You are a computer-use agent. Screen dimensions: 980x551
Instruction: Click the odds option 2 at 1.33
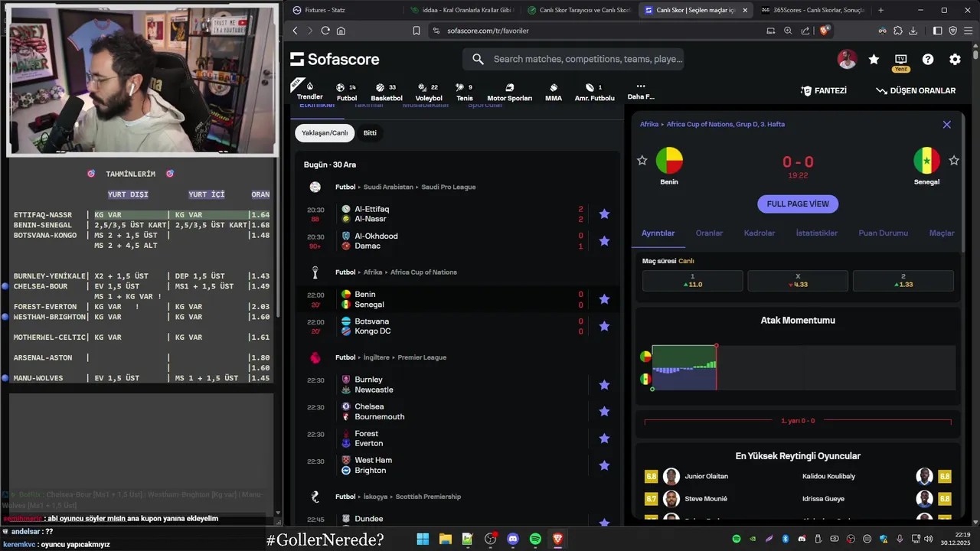[x=903, y=281]
